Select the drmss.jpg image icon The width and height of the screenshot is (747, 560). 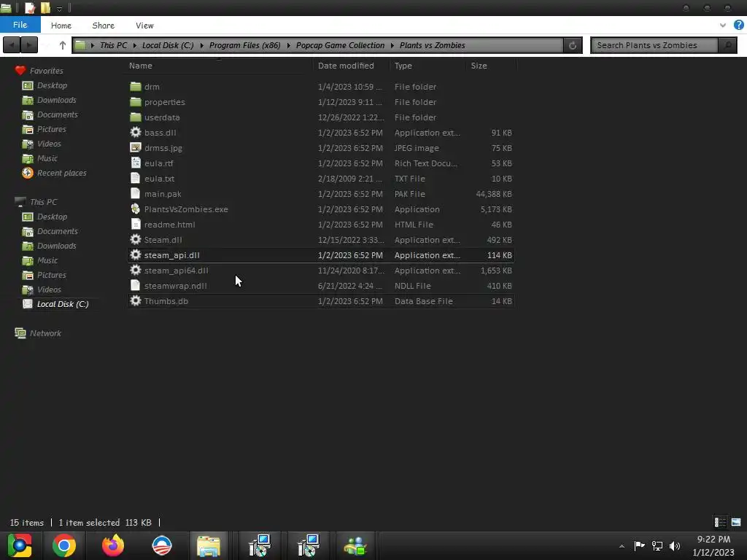click(136, 147)
